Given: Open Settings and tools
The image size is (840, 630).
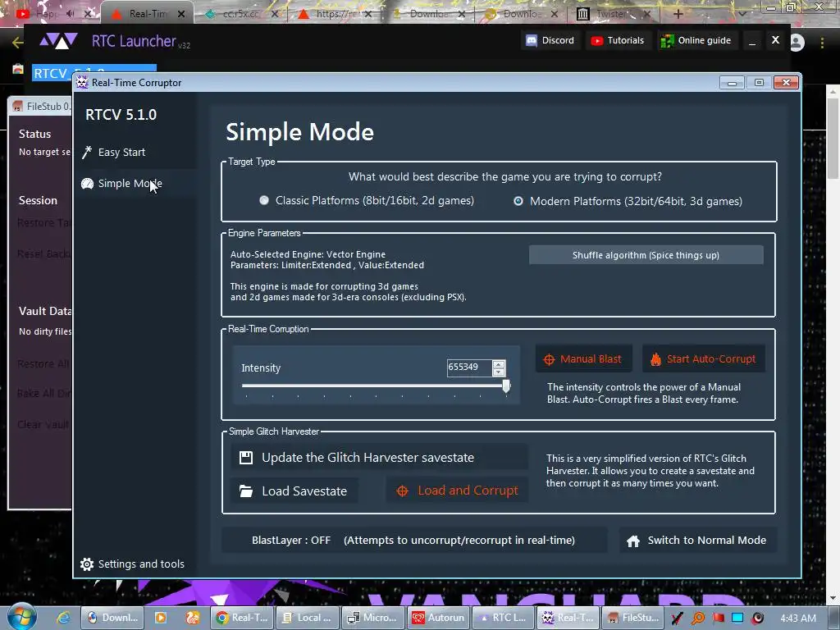Looking at the screenshot, I should tap(133, 564).
